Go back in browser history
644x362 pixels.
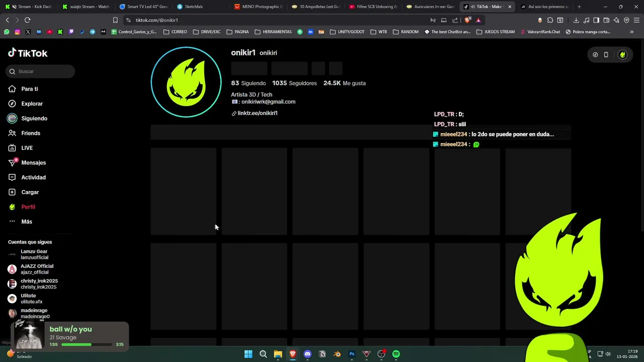(7, 20)
